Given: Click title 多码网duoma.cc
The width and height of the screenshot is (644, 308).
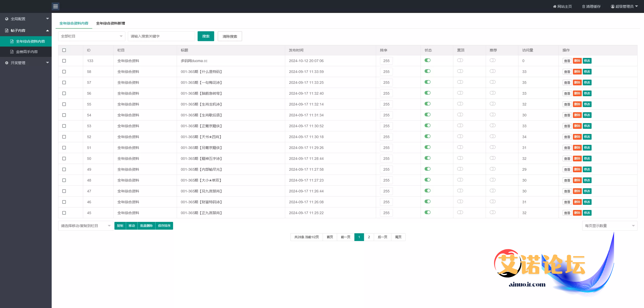Looking at the screenshot, I should point(194,61).
